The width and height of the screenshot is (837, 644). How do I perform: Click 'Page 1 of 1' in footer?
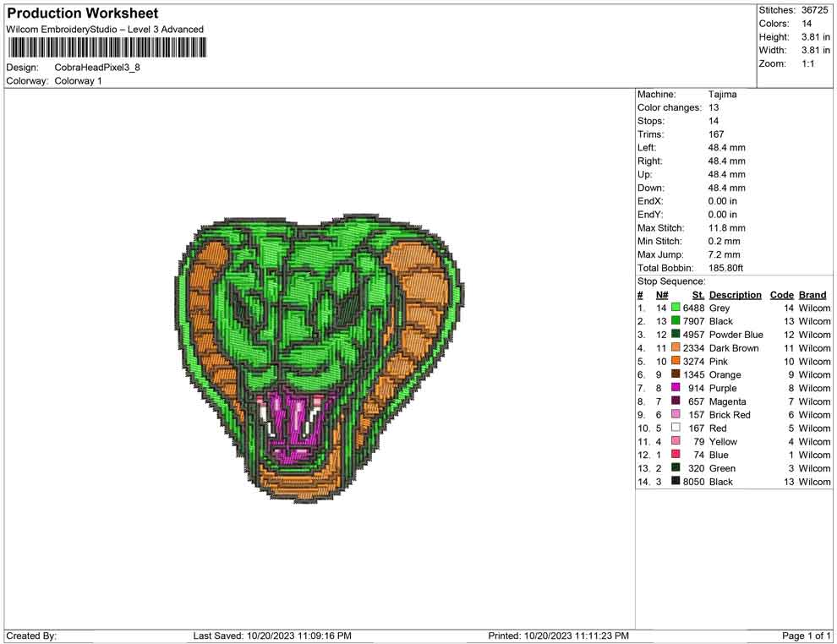coord(806,636)
